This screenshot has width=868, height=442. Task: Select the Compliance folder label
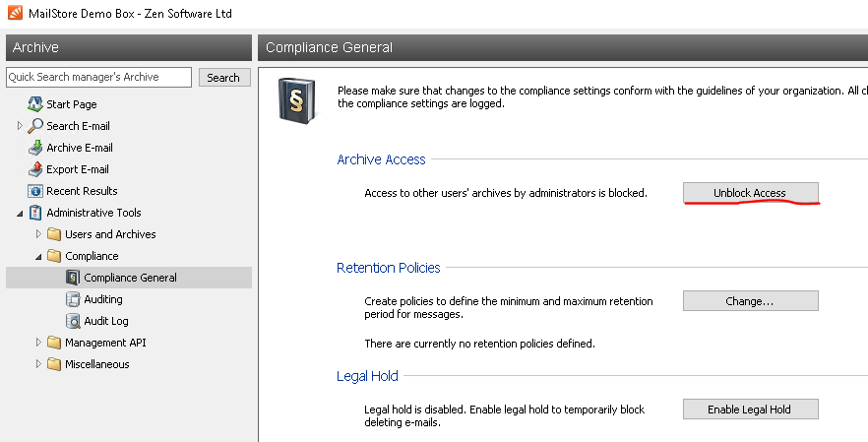(x=92, y=256)
